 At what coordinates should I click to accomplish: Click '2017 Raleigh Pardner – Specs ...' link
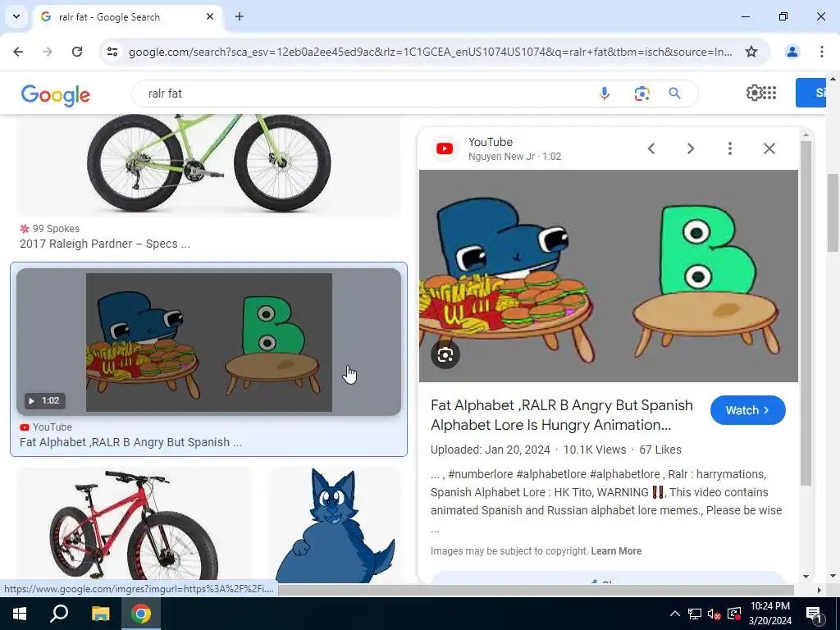(104, 244)
